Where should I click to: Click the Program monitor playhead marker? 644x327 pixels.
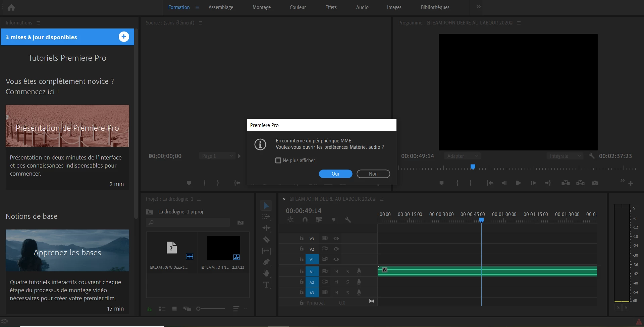(473, 167)
